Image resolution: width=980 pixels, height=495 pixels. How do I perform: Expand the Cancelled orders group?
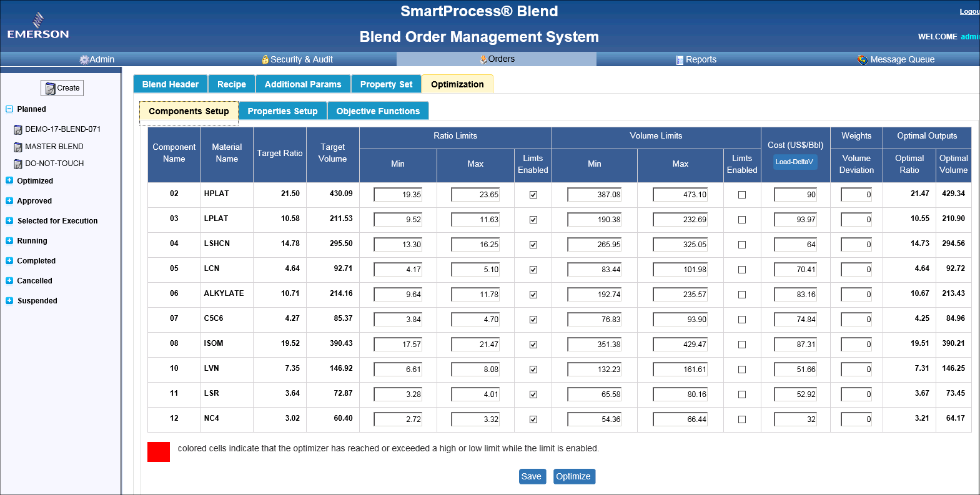(x=9, y=280)
